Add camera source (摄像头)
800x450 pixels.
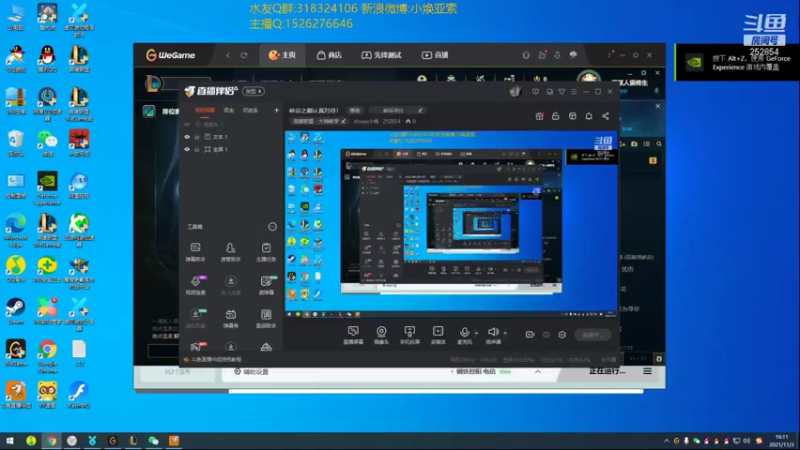(x=381, y=335)
